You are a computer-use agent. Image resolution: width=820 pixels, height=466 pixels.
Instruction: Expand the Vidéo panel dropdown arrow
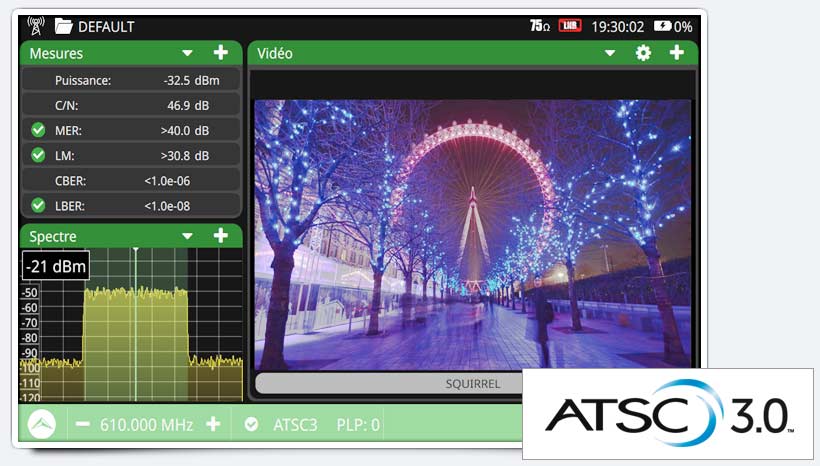[610, 53]
